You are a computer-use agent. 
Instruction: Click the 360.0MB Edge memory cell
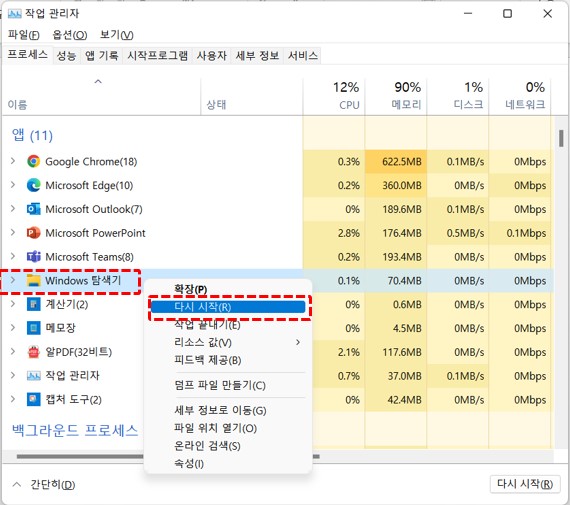point(396,185)
